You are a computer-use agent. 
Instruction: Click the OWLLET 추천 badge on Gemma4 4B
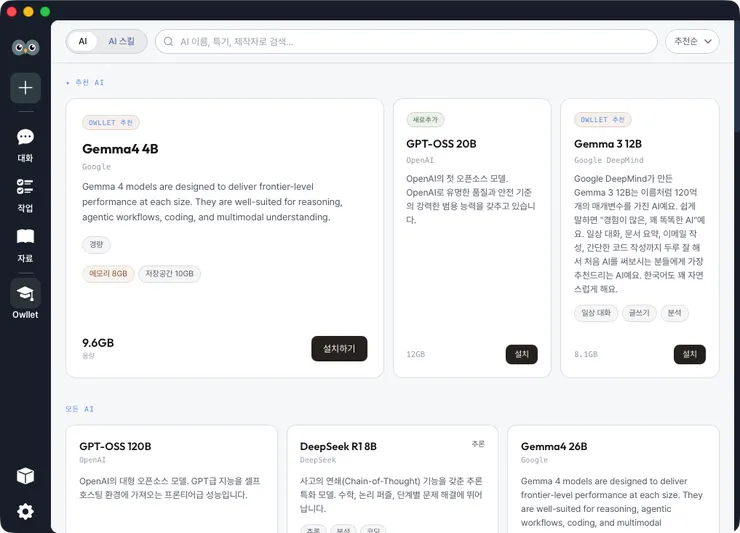coord(110,123)
